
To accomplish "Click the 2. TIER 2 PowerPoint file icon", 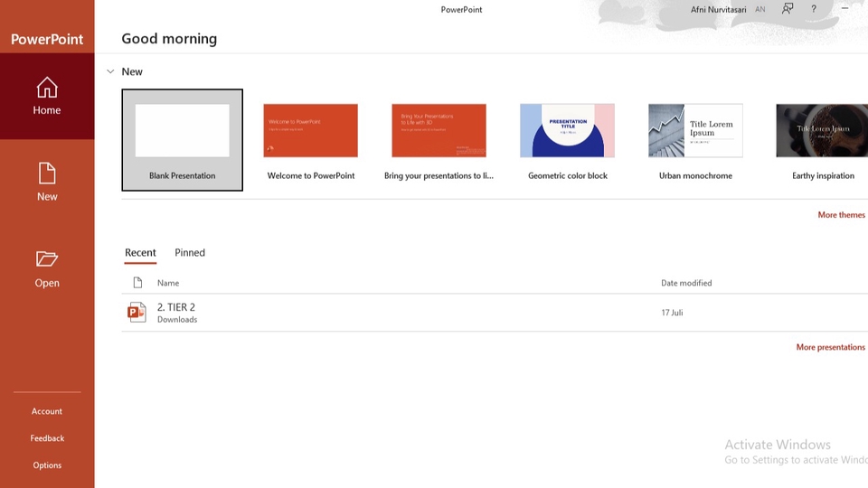I will coord(137,313).
